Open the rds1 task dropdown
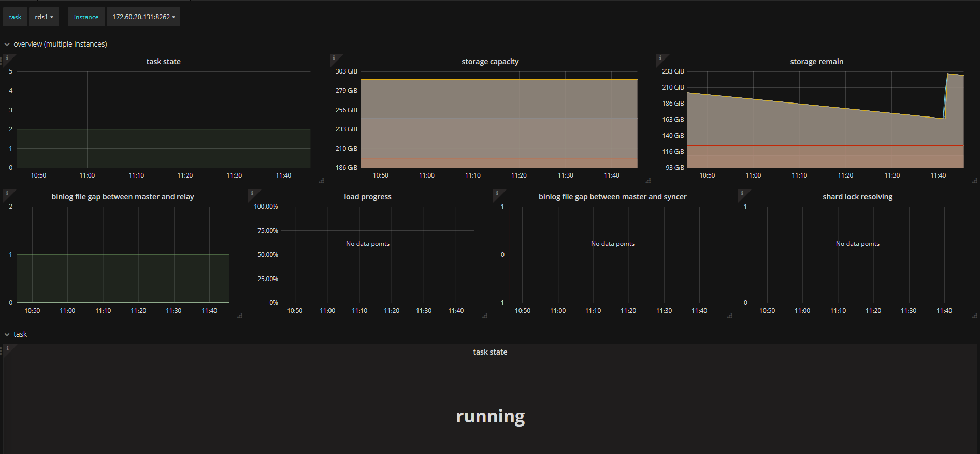 (44, 17)
